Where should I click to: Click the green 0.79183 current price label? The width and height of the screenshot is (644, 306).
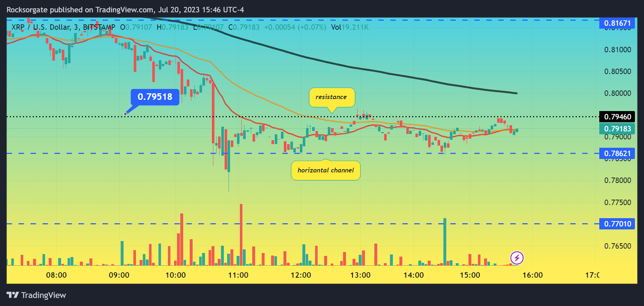tap(617, 128)
